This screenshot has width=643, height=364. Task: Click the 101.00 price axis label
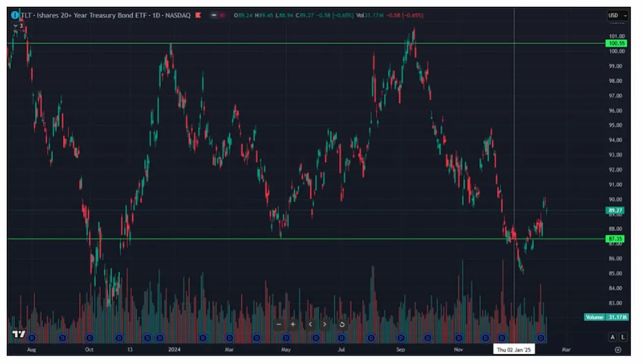(617, 36)
